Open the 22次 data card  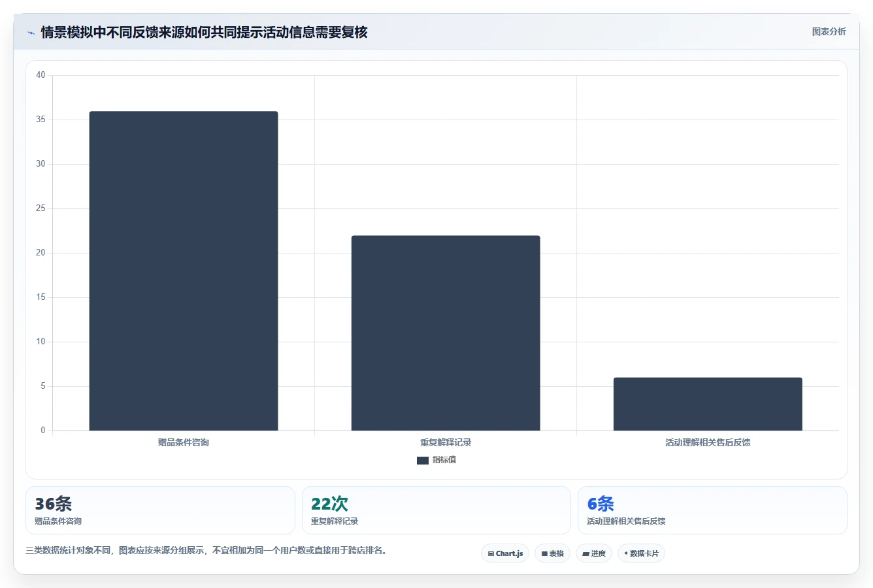(436, 510)
